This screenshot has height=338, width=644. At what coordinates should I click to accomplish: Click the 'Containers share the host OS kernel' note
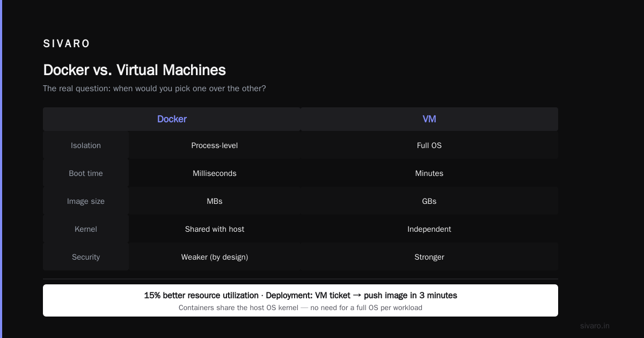(301, 308)
